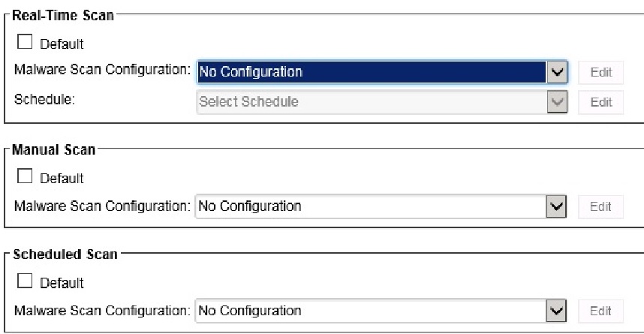This screenshot has height=334, width=644.
Task: Click Malware Scan Configuration label in Manual Scan
Action: (102, 206)
